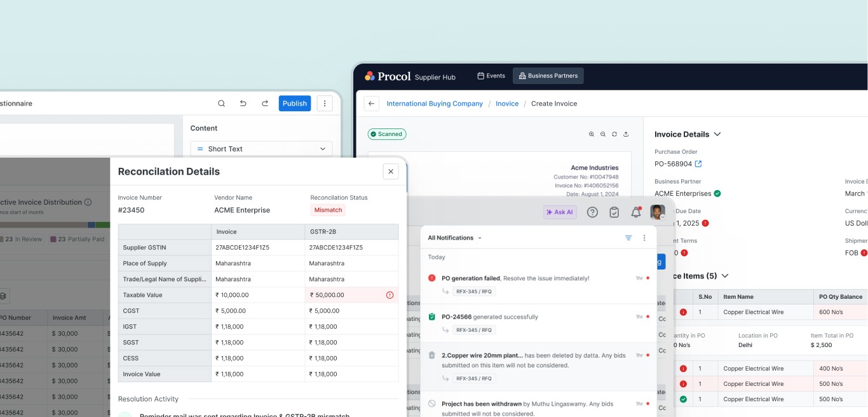Click the trash icon on Copper wire notification
Viewport: 868px width, 417px height.
pos(432,355)
